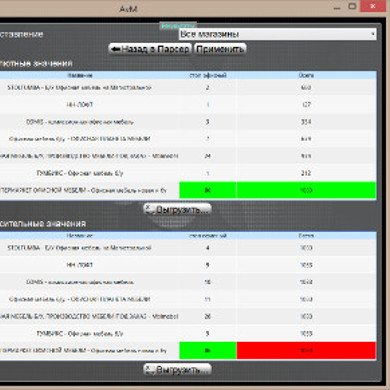Click the green count cell in the lower table
The height and width of the screenshot is (390, 390).
208,351
